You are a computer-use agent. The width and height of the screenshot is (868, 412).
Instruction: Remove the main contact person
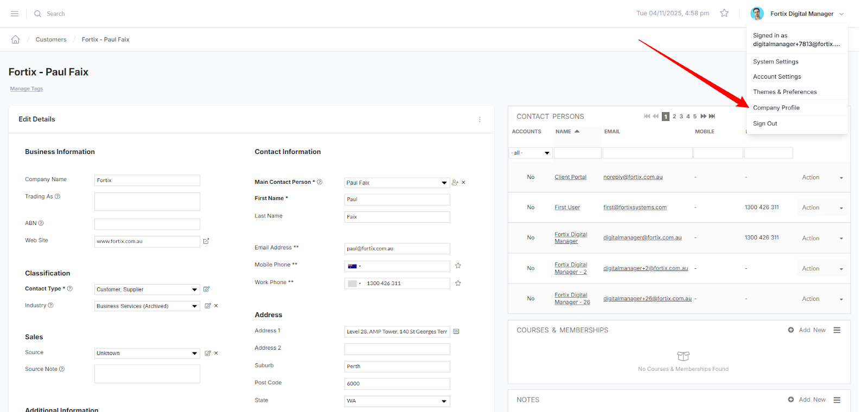pyautogui.click(x=464, y=183)
